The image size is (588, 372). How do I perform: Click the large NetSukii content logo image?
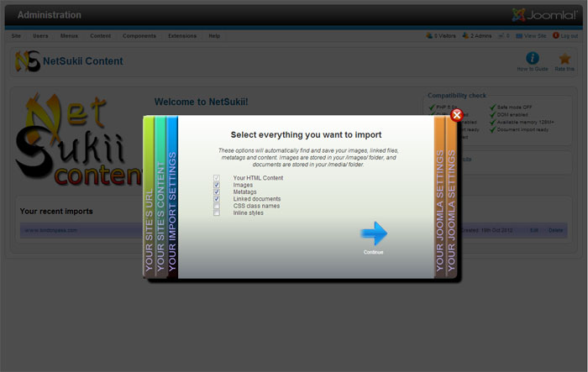tap(79, 140)
